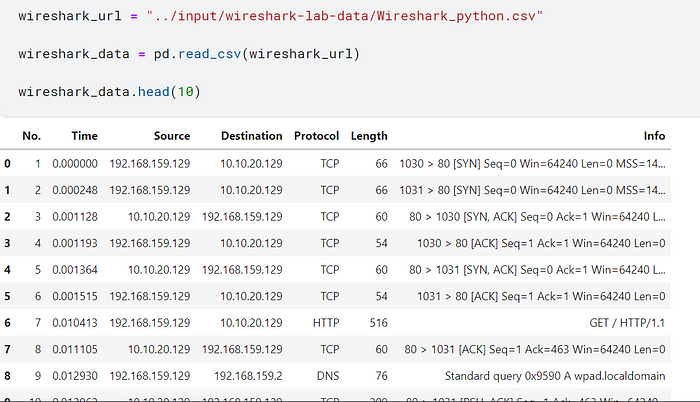
Task: Click length value 54 in row 3
Action: pos(381,243)
